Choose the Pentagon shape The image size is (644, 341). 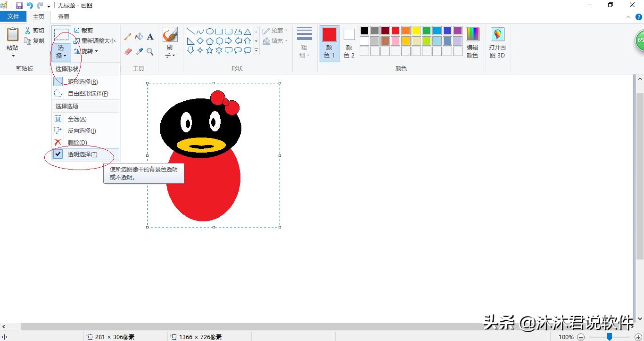[x=210, y=41]
